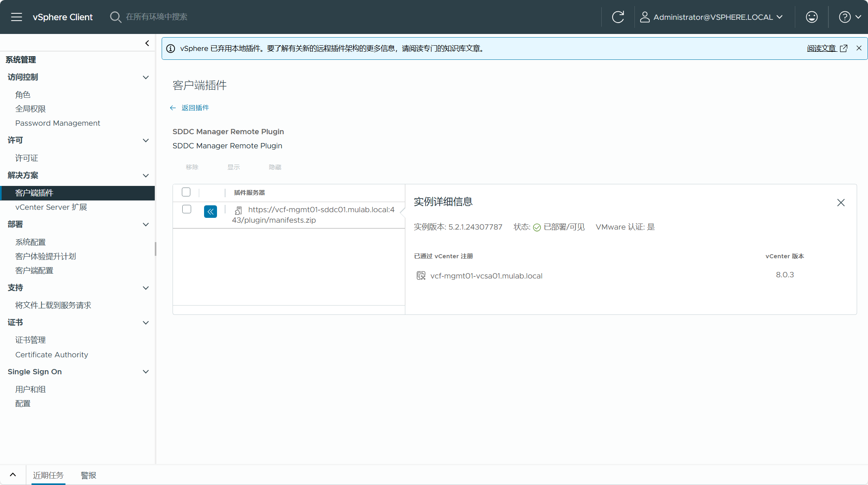Click the feedback smiley face icon
This screenshot has height=485, width=868.
(x=811, y=17)
